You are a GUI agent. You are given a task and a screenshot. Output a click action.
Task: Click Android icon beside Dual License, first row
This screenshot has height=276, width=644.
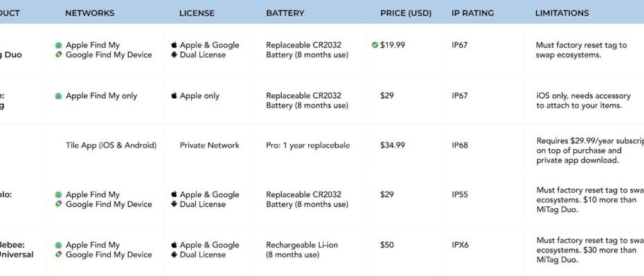click(174, 55)
